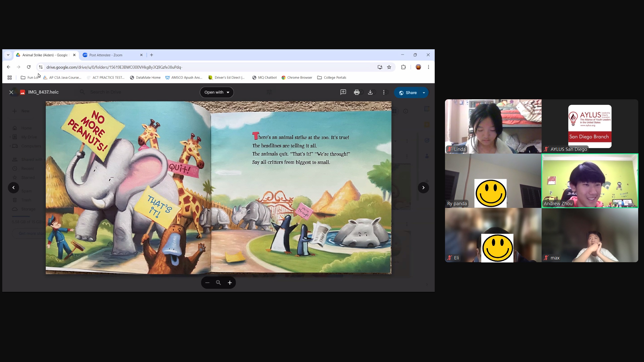Screen dimensions: 644x362
Task: Bookmark this page with star icon
Action: point(389,67)
